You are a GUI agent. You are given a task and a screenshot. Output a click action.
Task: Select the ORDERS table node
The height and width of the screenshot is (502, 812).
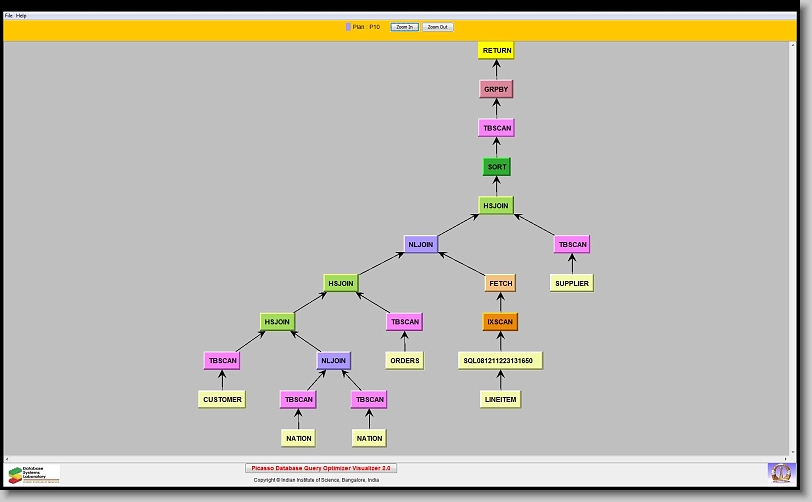click(404, 360)
